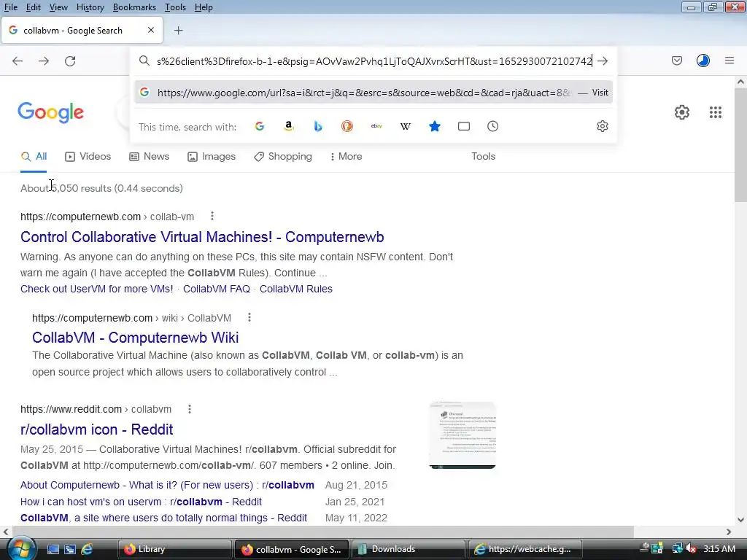Image resolution: width=747 pixels, height=560 pixels.
Task: Search this time with eBay icon
Action: pos(376,126)
